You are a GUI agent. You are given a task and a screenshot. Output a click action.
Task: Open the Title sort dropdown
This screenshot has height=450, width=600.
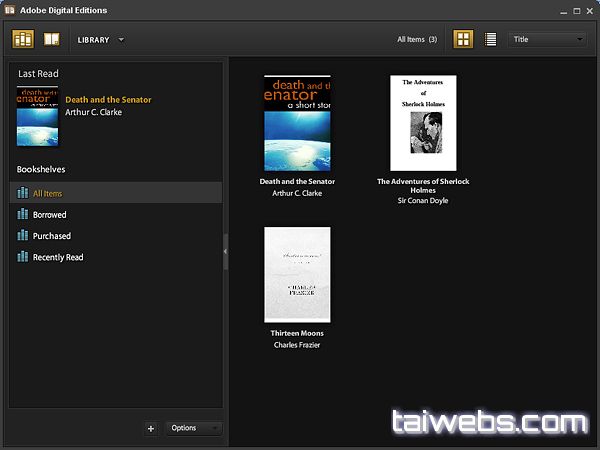tap(548, 39)
